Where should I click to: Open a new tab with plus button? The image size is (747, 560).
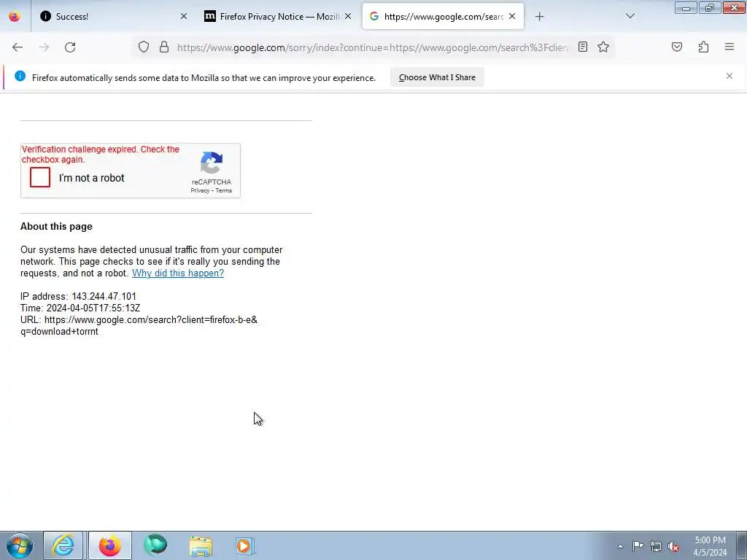click(539, 17)
